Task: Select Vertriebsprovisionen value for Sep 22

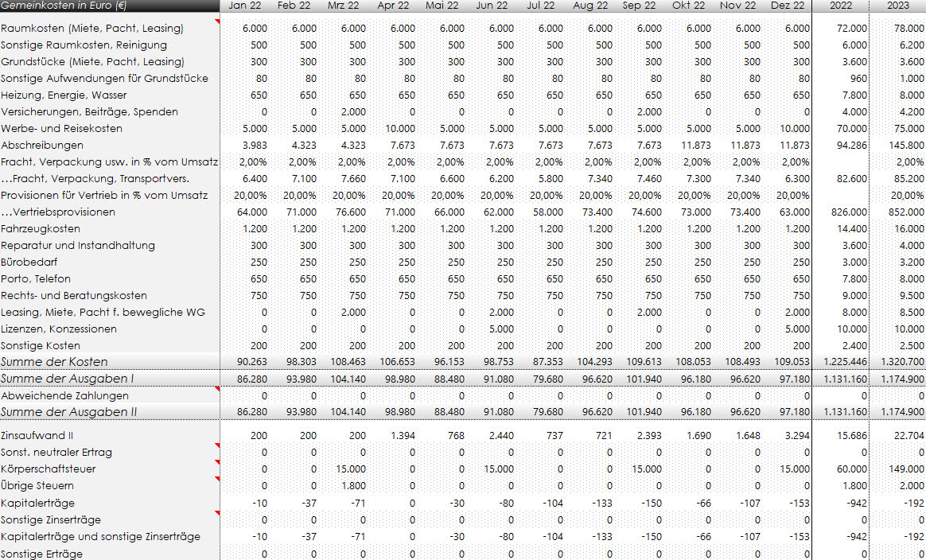Action: [644, 212]
